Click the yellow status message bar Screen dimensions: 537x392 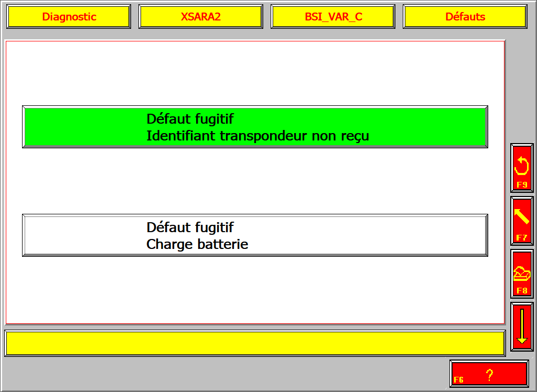(255, 343)
